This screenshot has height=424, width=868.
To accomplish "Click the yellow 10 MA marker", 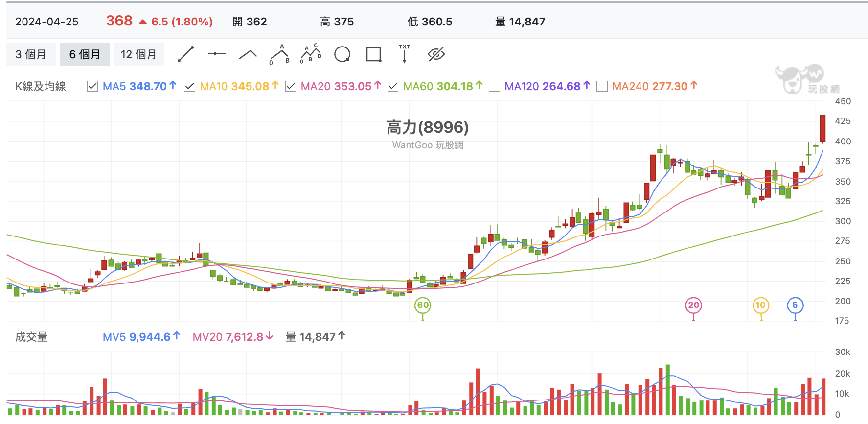I will (x=760, y=306).
